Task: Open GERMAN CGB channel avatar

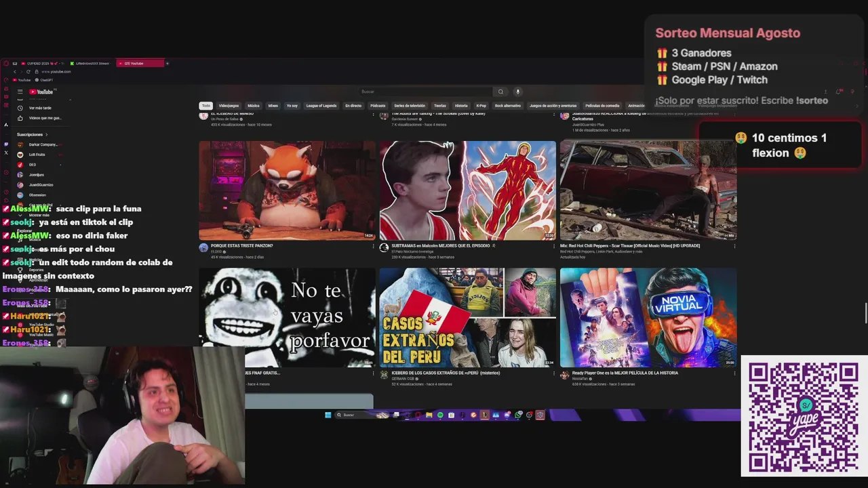Action: [x=384, y=375]
